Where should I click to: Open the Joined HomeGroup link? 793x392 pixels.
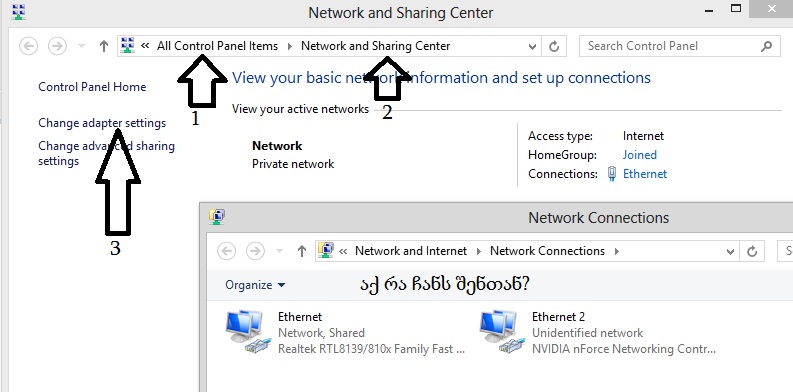pos(640,155)
